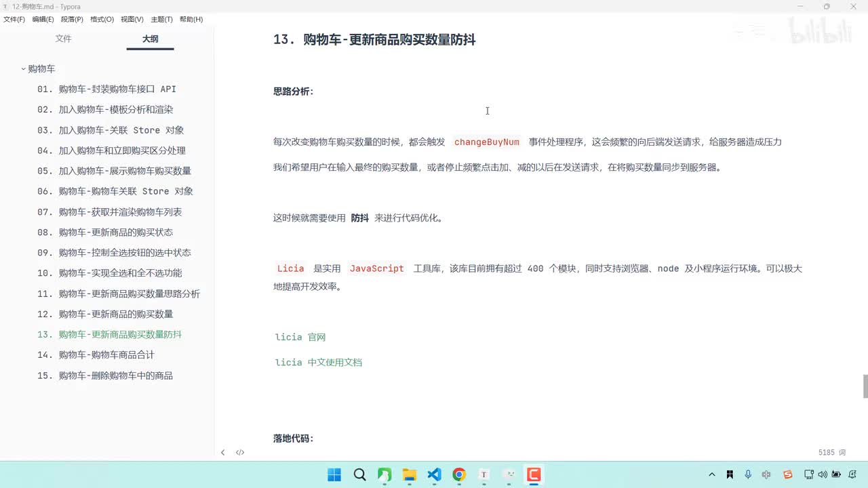
Task: Jump to outline item 01. 封装购物车接口 API
Action: (x=106, y=89)
